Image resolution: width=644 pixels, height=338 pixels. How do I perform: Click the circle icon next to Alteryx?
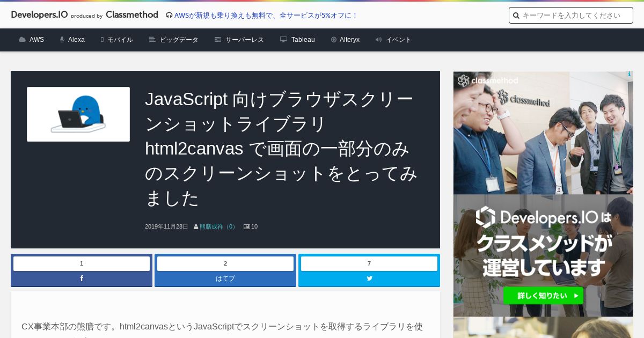pos(334,40)
